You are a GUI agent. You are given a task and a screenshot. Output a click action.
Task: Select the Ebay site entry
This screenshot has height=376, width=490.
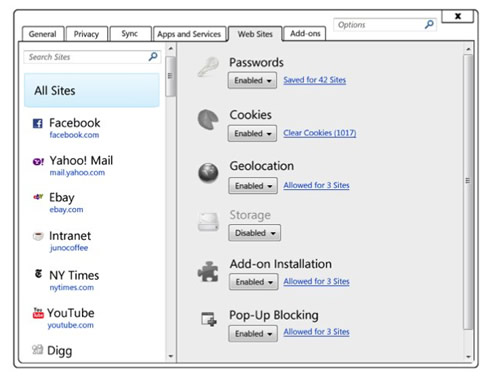pos(92,203)
